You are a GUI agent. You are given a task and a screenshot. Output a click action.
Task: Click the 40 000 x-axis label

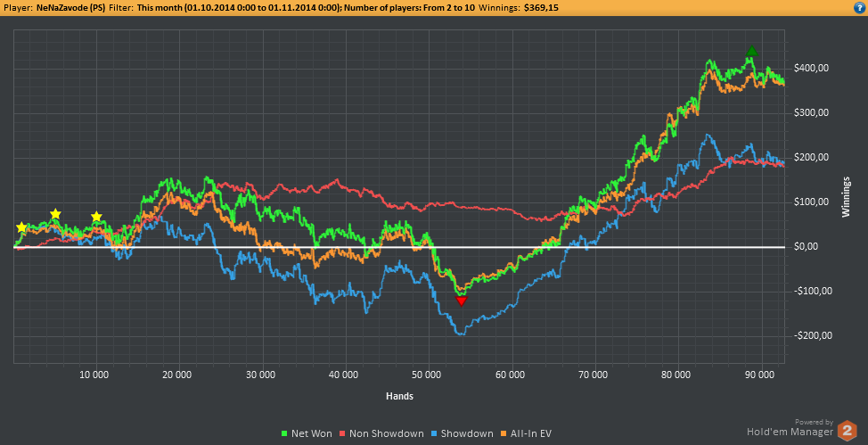(x=345, y=375)
